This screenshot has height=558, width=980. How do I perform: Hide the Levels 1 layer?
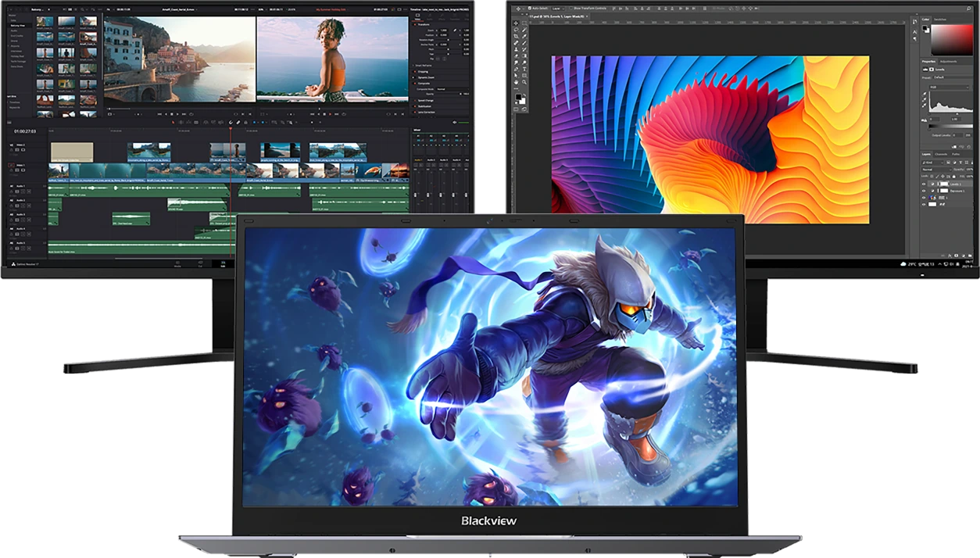(x=925, y=184)
